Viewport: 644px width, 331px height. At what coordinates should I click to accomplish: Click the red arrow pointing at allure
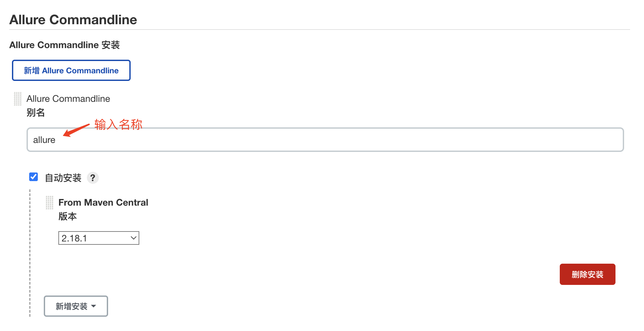click(76, 130)
